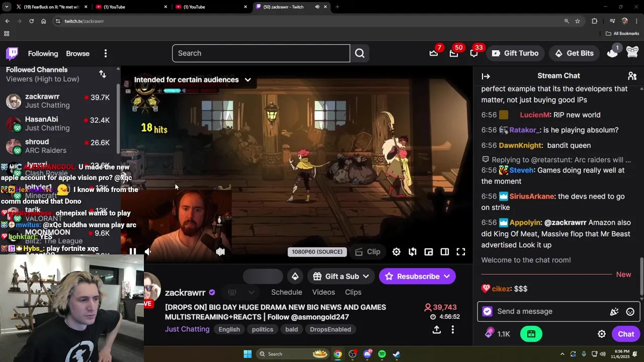Click the search magnifier button
This screenshot has width=644, height=362.
pyautogui.click(x=360, y=53)
